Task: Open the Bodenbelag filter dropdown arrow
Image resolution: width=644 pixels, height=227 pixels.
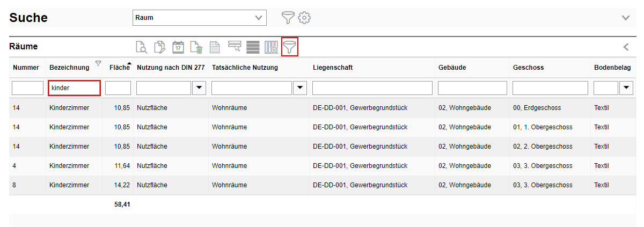Action: [x=626, y=88]
